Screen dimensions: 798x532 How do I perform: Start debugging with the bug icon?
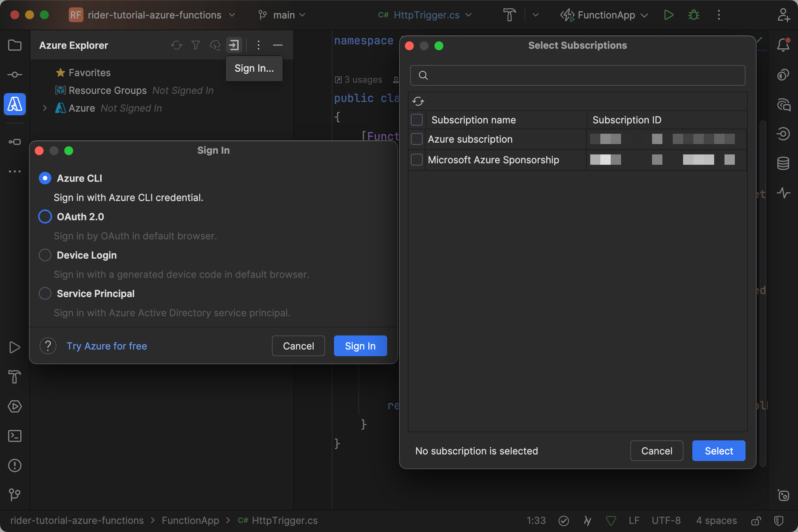[x=693, y=15]
